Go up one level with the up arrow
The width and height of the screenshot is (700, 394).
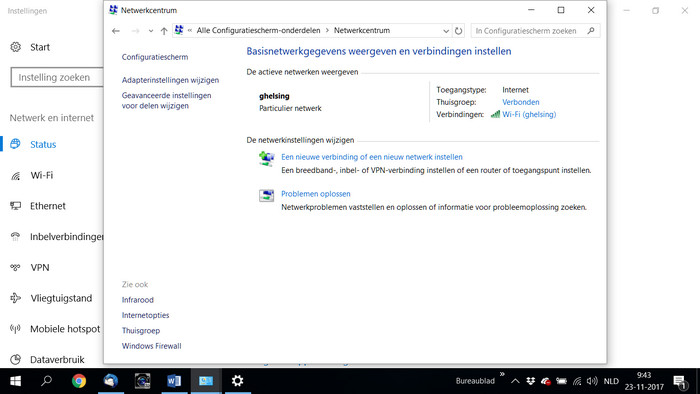164,31
